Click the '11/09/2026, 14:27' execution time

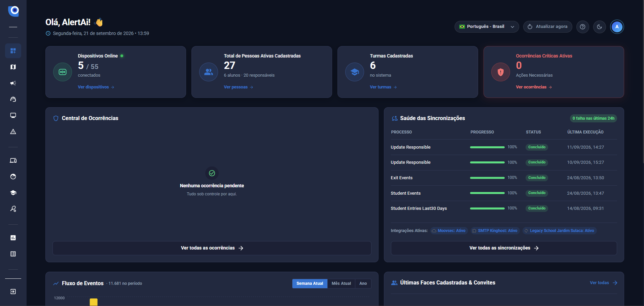point(585,147)
